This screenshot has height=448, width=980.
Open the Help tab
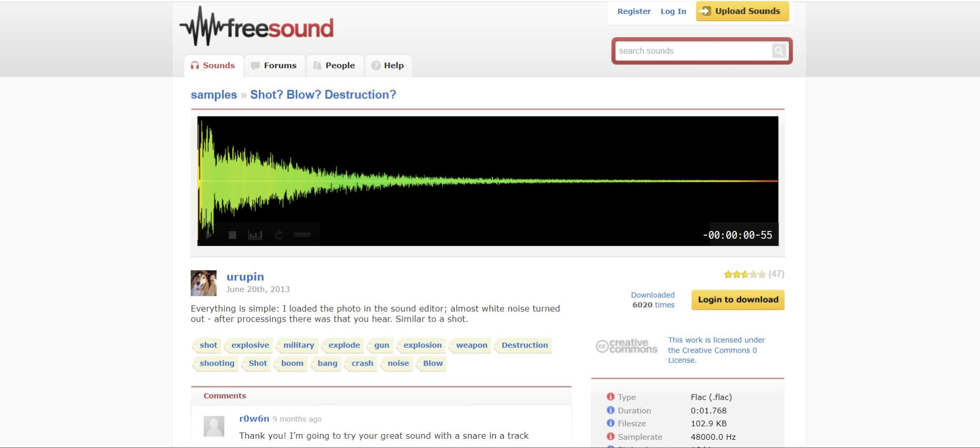coord(388,65)
